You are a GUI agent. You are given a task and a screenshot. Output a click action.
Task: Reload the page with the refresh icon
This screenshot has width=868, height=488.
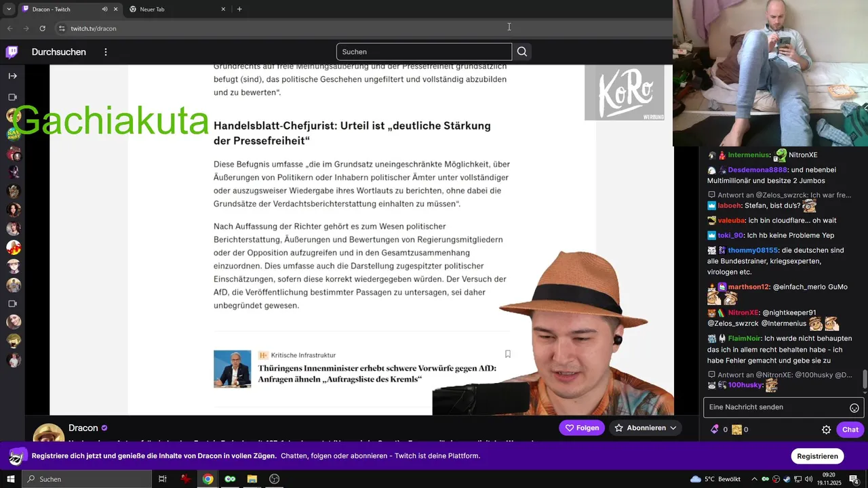click(42, 28)
